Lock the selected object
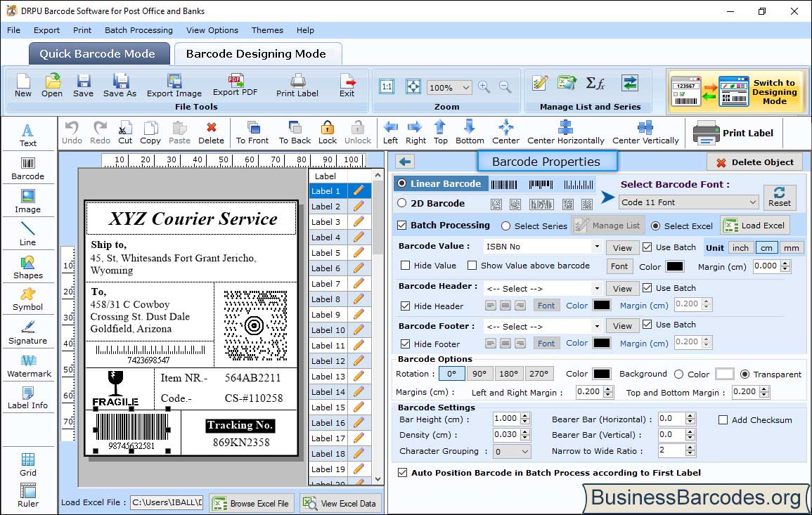 [328, 133]
